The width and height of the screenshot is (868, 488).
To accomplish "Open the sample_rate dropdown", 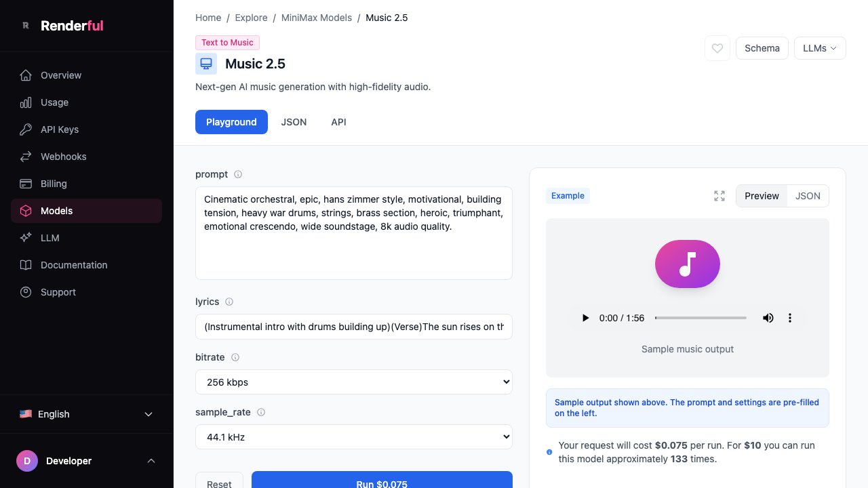I will (353, 436).
